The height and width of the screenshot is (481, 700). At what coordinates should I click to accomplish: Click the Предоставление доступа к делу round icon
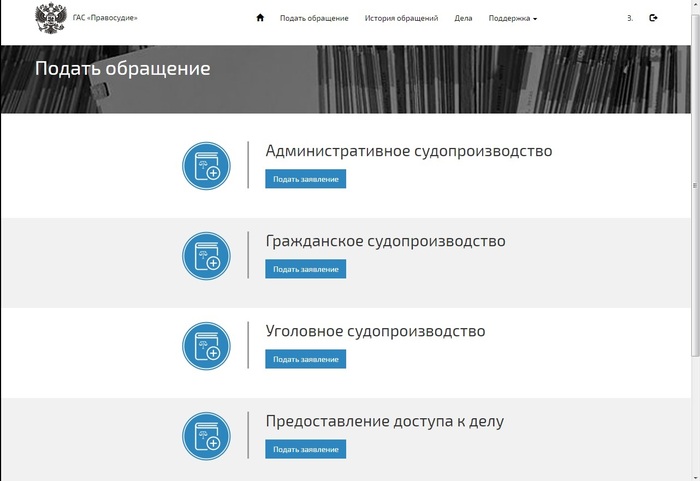[207, 435]
